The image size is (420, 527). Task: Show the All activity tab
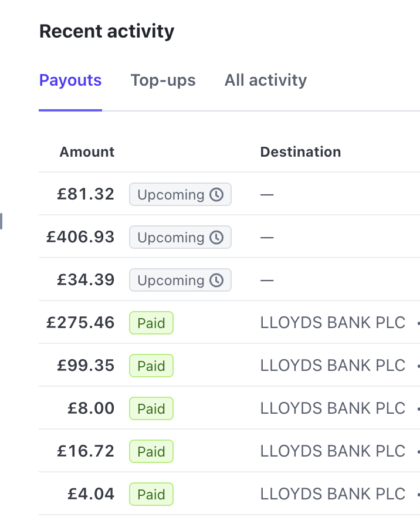[x=265, y=80]
